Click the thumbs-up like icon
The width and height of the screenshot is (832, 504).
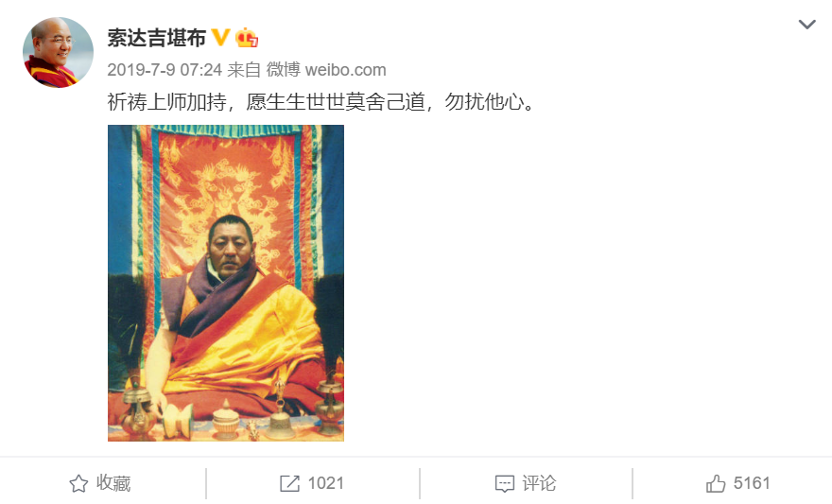tap(716, 483)
